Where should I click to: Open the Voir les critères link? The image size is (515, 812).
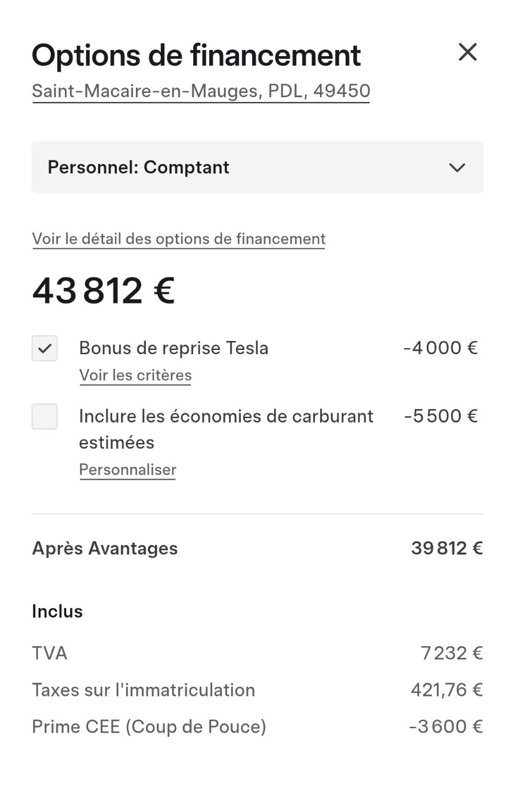(135, 376)
